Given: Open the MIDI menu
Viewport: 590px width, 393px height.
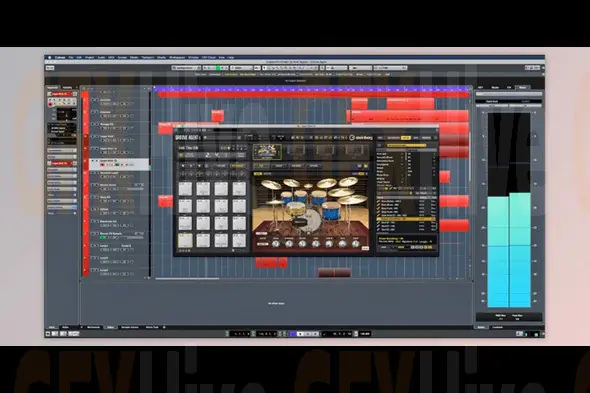Looking at the screenshot, I should click(x=111, y=58).
